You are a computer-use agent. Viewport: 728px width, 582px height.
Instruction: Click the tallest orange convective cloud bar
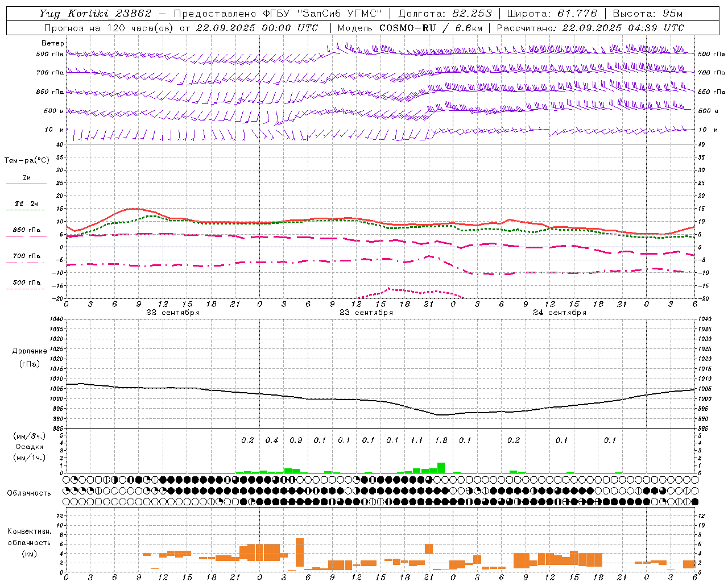click(300, 552)
